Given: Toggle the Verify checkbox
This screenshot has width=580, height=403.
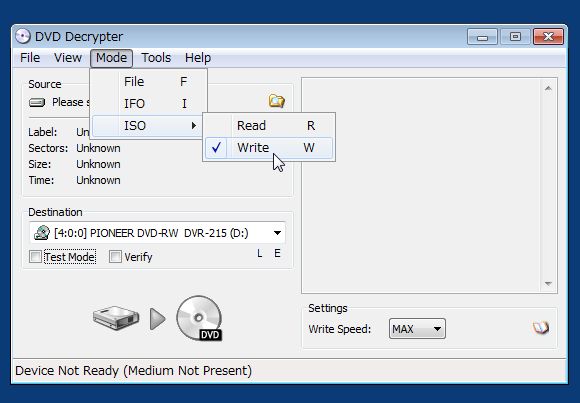Looking at the screenshot, I should pos(115,256).
